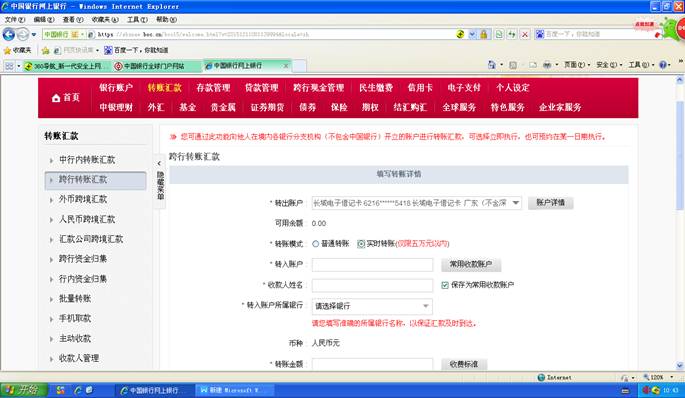The width and height of the screenshot is (685, 398).
Task: Click the green Refresh arrows icon
Action: point(512,34)
